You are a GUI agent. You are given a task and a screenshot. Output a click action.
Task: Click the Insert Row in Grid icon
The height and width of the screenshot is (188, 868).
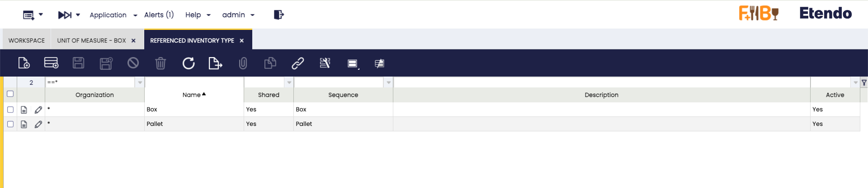pyautogui.click(x=51, y=63)
